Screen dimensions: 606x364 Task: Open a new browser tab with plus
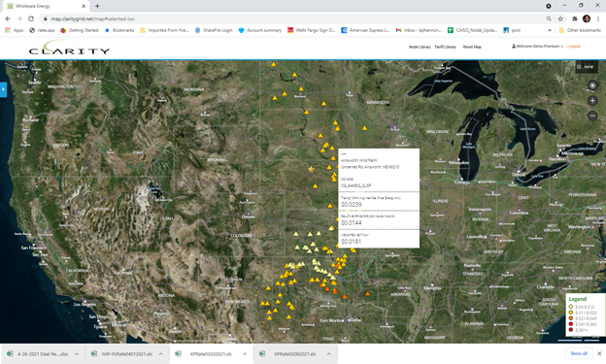point(97,6)
